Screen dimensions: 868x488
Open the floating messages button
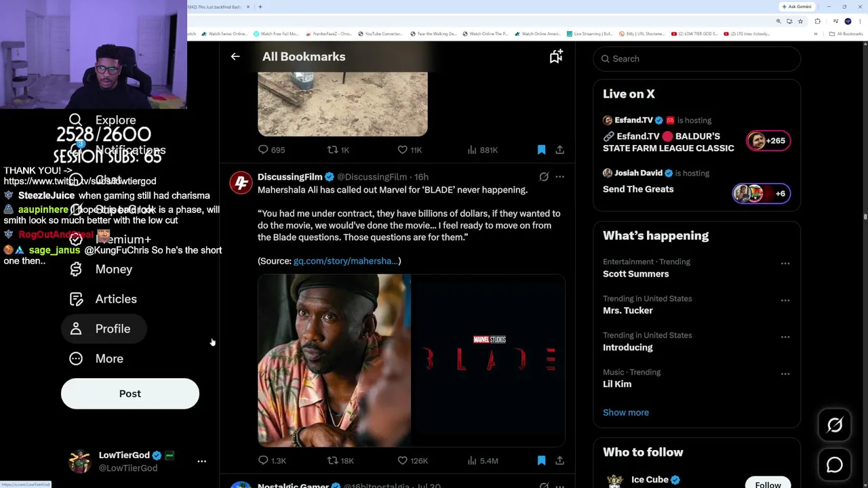coord(835,465)
